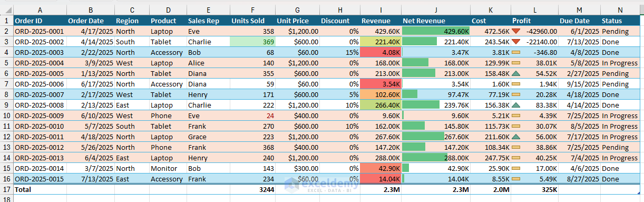Image resolution: width=644 pixels, height=202 pixels.
Task: Click the green up triangle beside 83.38K
Action: click(x=516, y=105)
